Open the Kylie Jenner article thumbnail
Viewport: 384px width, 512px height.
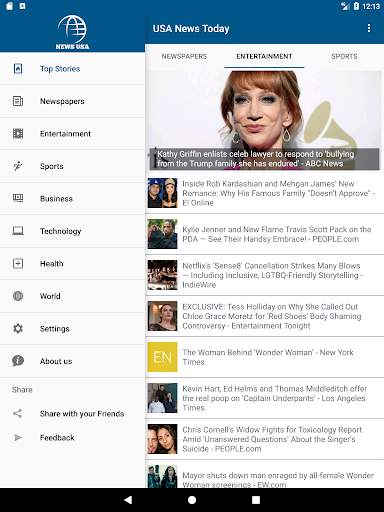tap(162, 234)
